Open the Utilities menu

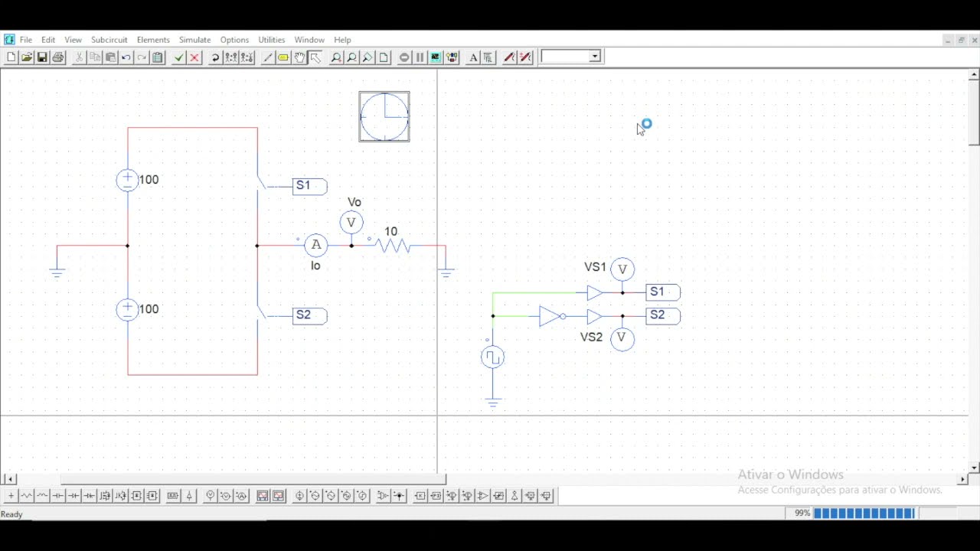point(272,40)
